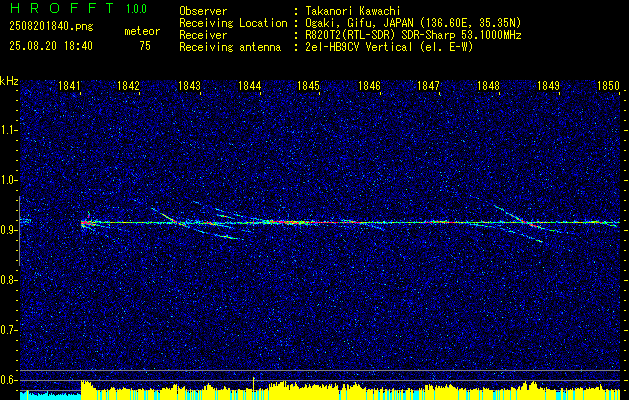Click the kHz axis label
This screenshot has height=400, width=629.
point(9,81)
